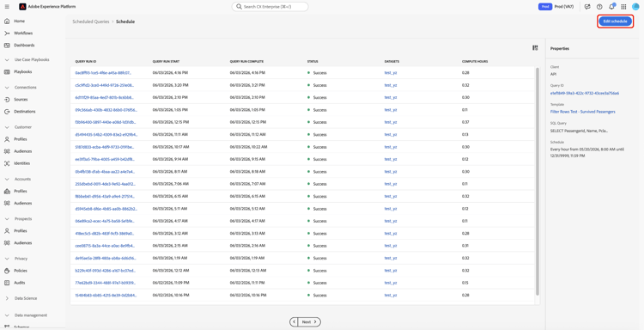Collapse the Use Case Playbooks section
The width and height of the screenshot is (644, 330).
7,59
